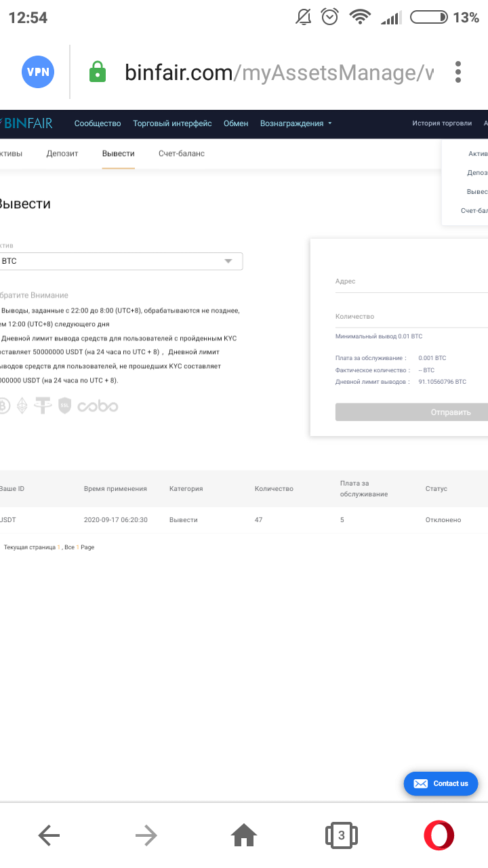Click the Плата за обслуживание 0.001 BTC value

[x=432, y=358]
